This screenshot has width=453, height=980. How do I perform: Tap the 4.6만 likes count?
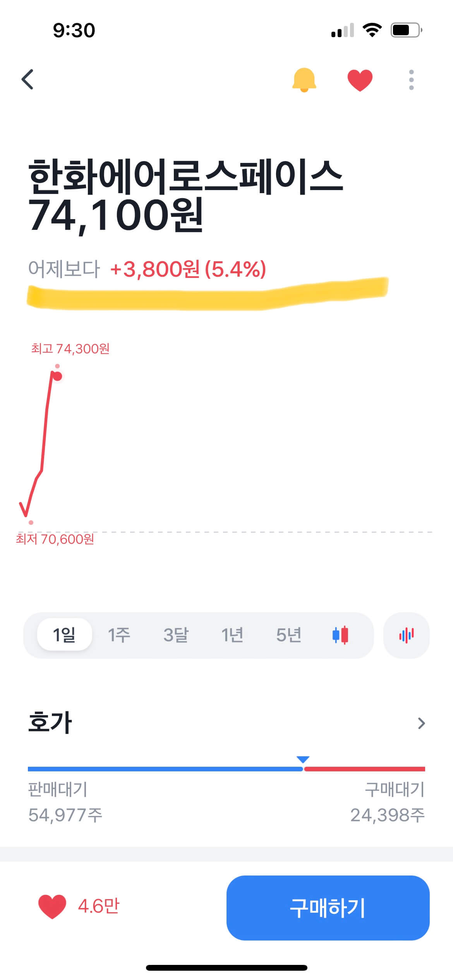coord(99,906)
